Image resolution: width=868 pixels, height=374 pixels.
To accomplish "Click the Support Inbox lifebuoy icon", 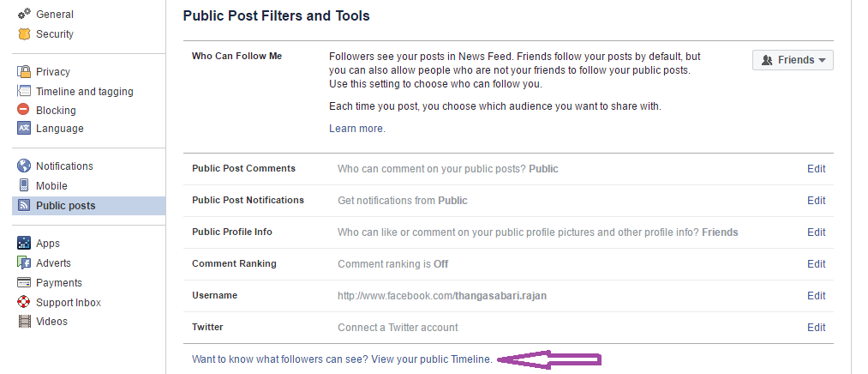I will click(x=24, y=302).
